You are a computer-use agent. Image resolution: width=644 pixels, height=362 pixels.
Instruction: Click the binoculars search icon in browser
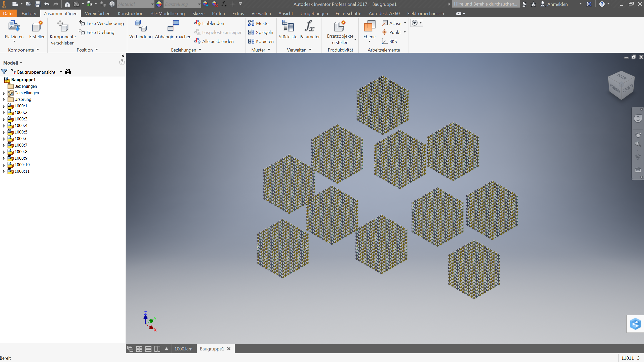point(68,72)
